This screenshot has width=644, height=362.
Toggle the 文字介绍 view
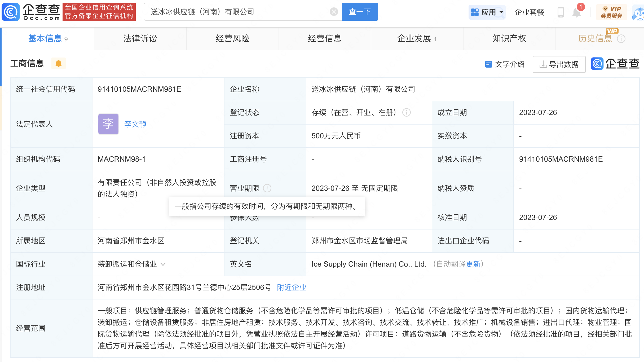point(505,64)
